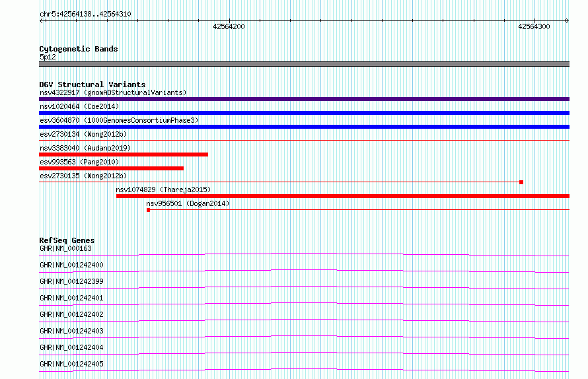Open the GHR|NM_001242399 transcript label
588x379 pixels.
[71, 281]
